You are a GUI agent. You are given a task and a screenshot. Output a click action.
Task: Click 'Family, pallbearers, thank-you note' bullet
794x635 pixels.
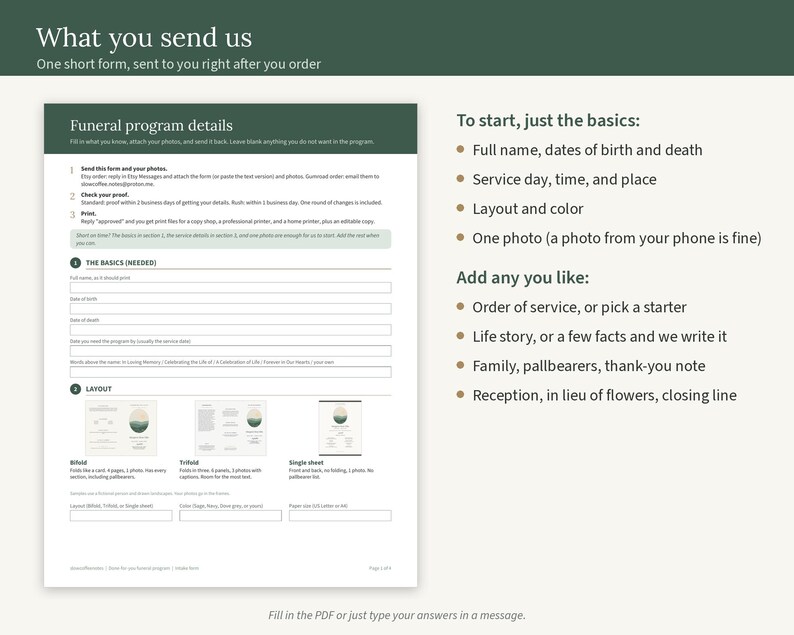click(x=589, y=366)
